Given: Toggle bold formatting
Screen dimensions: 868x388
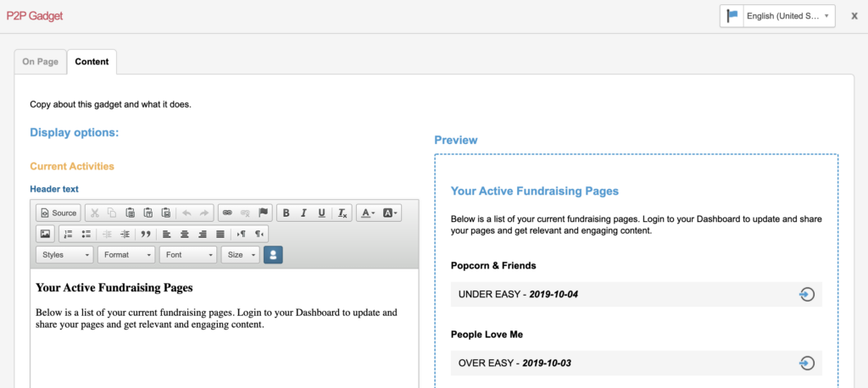Looking at the screenshot, I should pos(287,213).
